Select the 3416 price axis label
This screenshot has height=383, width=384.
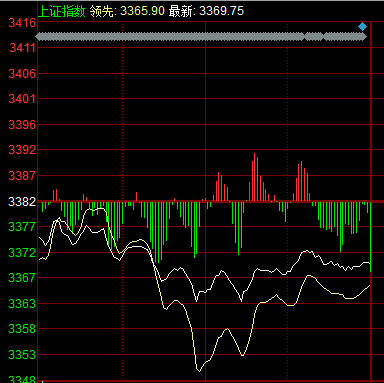coord(22,23)
